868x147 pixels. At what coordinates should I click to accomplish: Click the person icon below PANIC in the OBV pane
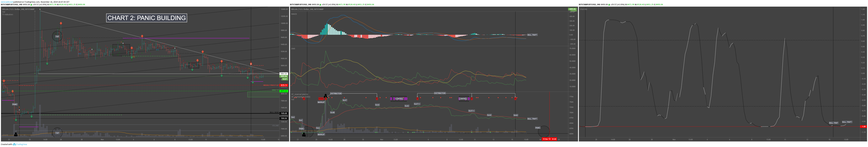coord(304,135)
